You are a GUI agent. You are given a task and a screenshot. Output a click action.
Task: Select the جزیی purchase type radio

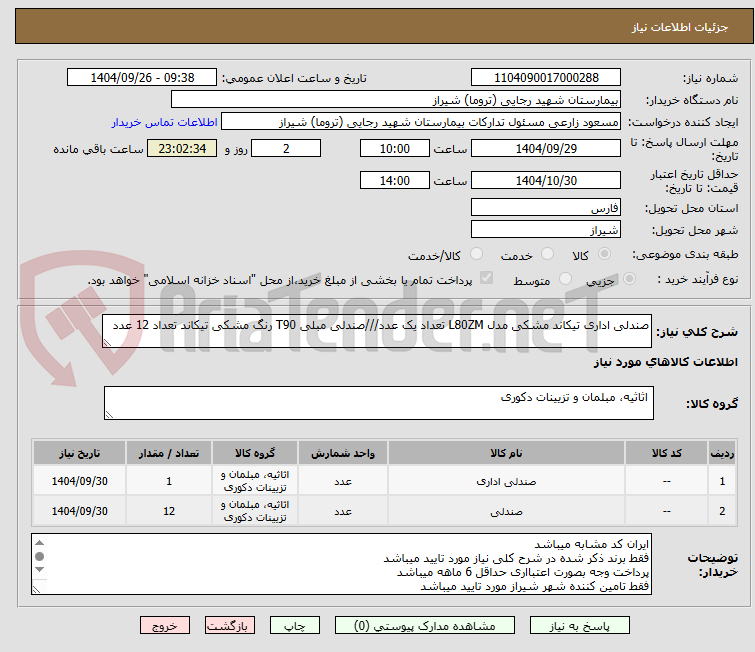629,279
